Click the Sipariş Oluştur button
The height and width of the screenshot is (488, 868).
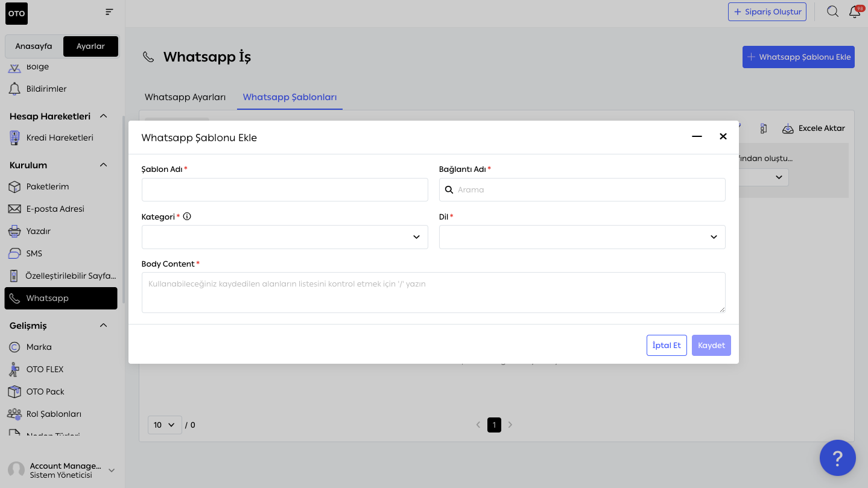(x=767, y=11)
